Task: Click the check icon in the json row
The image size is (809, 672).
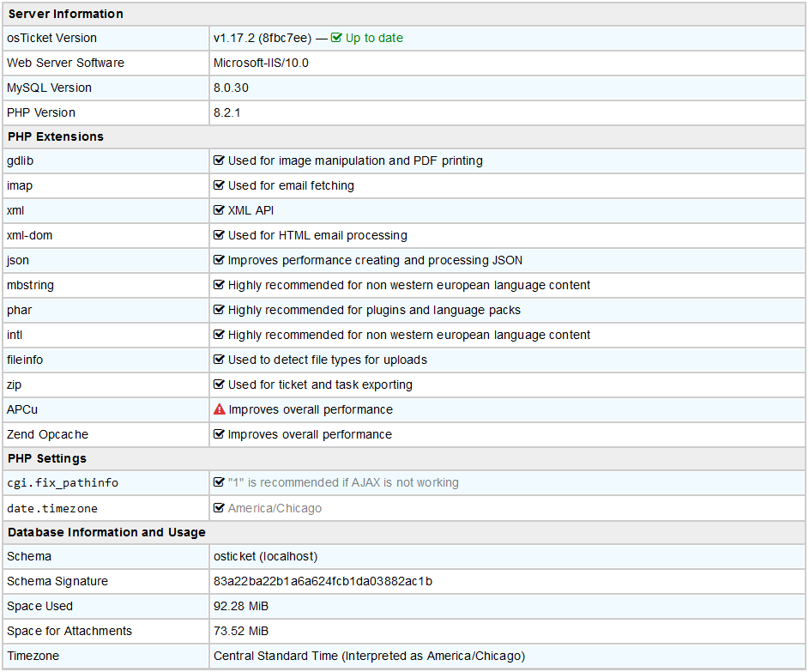Action: [219, 259]
